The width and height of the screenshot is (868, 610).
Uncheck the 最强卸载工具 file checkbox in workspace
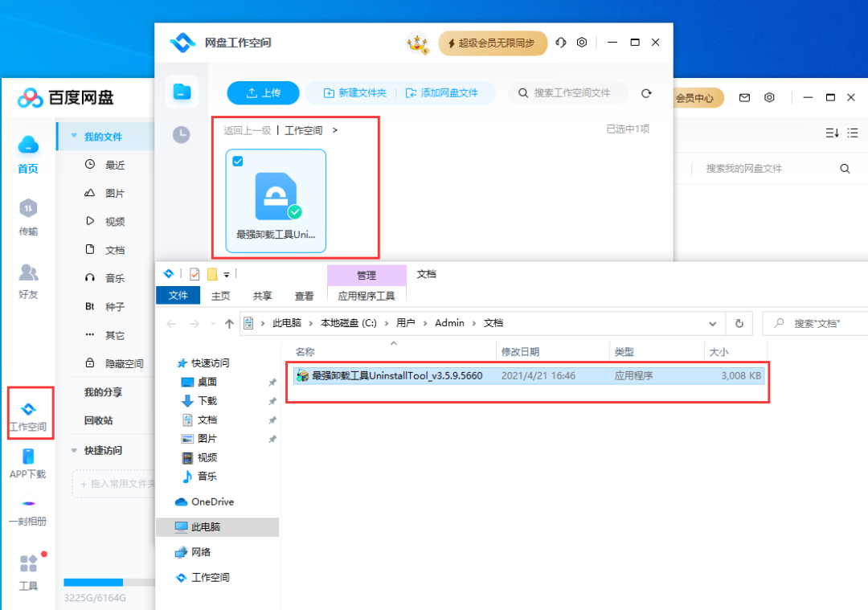tap(237, 161)
